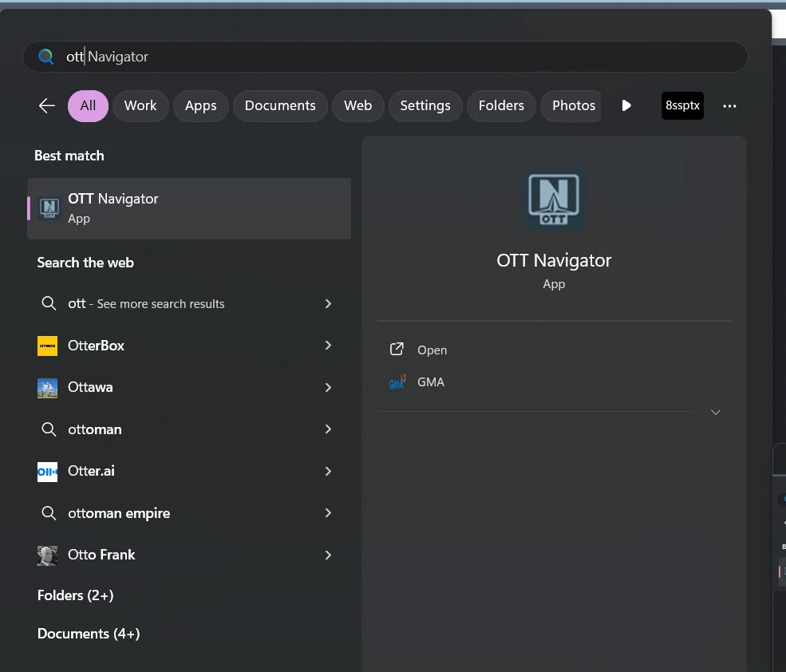Click the Ottawa web suggestion text
The height and width of the screenshot is (672, 786).
[x=90, y=387]
